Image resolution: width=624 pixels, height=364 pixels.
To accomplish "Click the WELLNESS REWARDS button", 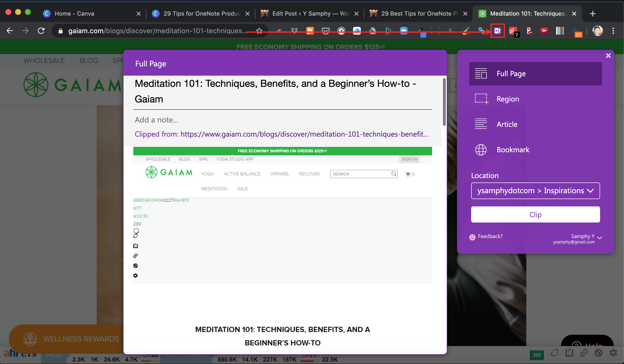I will click(x=66, y=339).
